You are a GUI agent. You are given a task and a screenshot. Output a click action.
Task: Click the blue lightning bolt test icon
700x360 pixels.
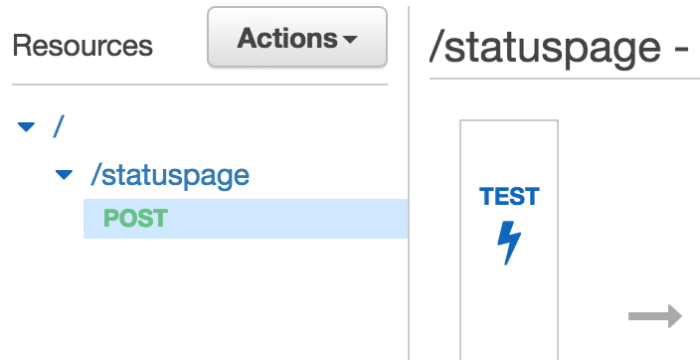coord(509,243)
